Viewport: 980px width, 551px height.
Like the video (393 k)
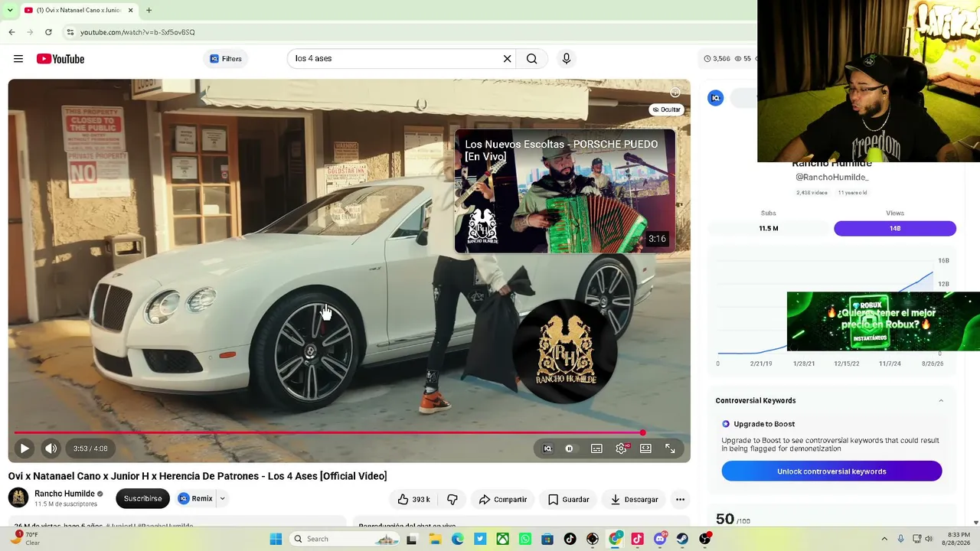[x=413, y=500]
